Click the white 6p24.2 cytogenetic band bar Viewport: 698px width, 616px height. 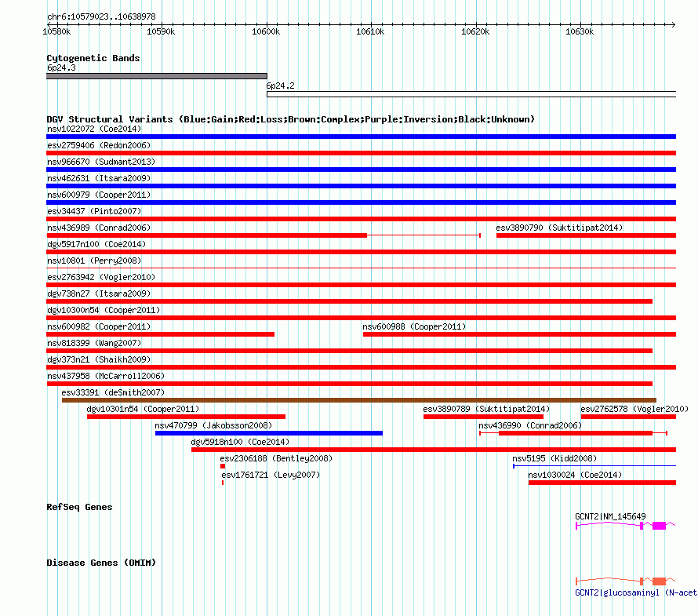(471, 94)
